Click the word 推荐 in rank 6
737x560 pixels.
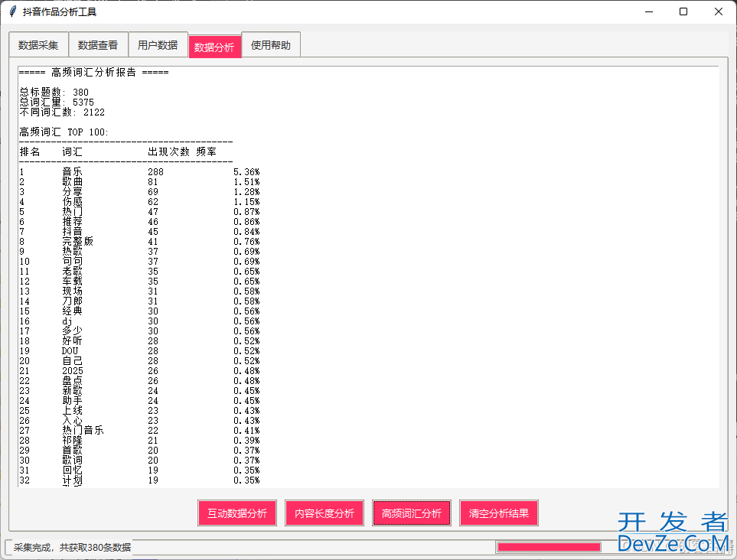(73, 221)
